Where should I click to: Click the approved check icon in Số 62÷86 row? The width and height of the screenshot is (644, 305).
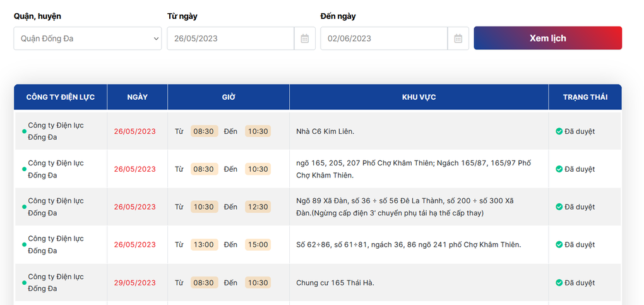pyautogui.click(x=559, y=244)
